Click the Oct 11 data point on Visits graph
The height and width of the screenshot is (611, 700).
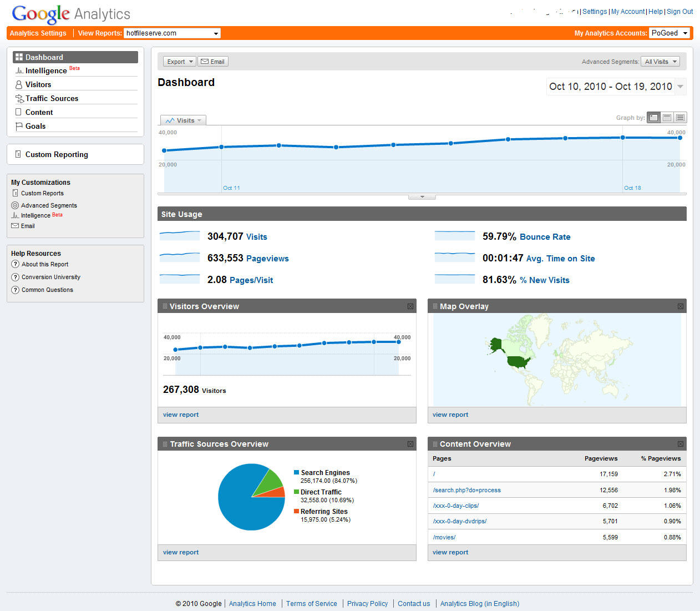(221, 147)
